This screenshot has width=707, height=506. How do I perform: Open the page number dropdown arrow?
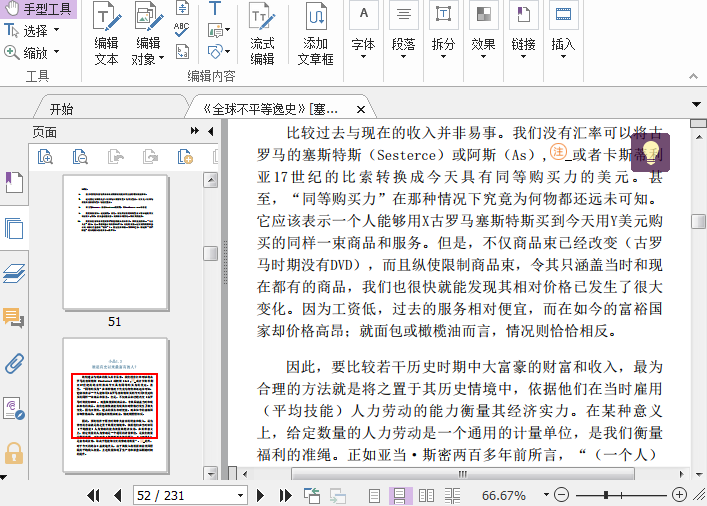(241, 496)
